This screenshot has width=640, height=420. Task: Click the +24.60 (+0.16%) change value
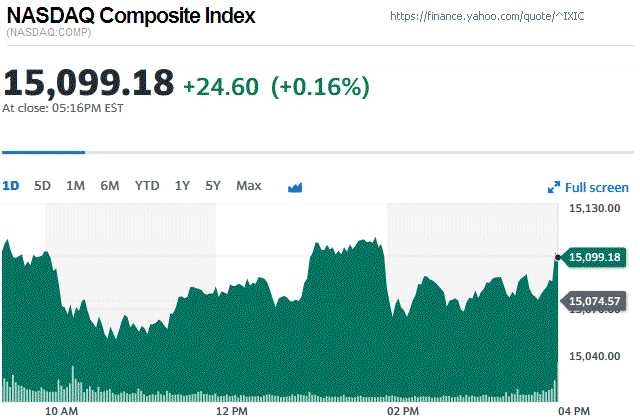[277, 86]
